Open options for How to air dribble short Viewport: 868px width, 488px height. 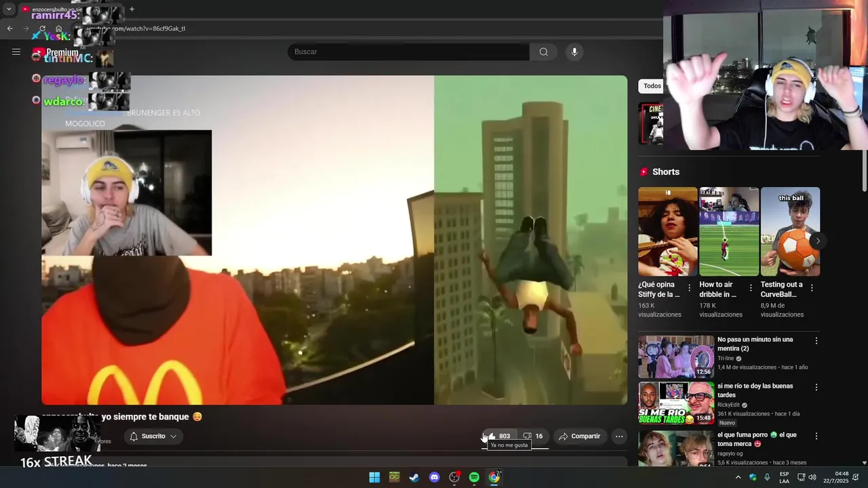click(x=751, y=288)
